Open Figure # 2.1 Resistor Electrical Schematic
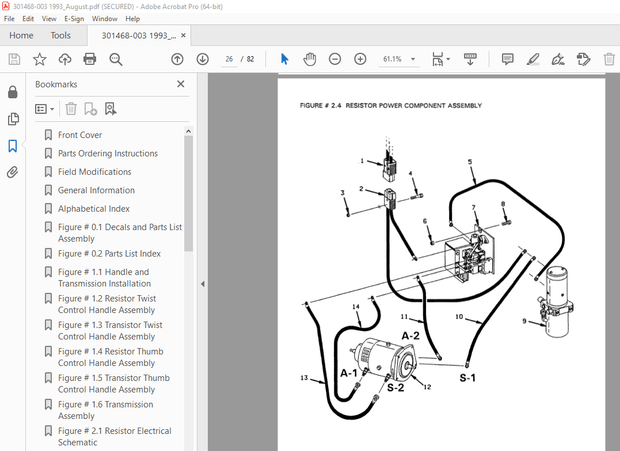This screenshot has width=620, height=451. (115, 437)
